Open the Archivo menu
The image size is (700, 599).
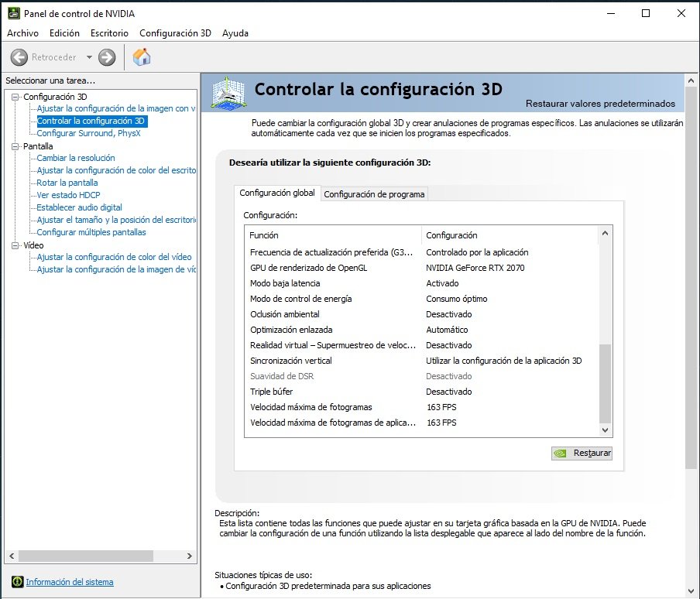click(22, 33)
